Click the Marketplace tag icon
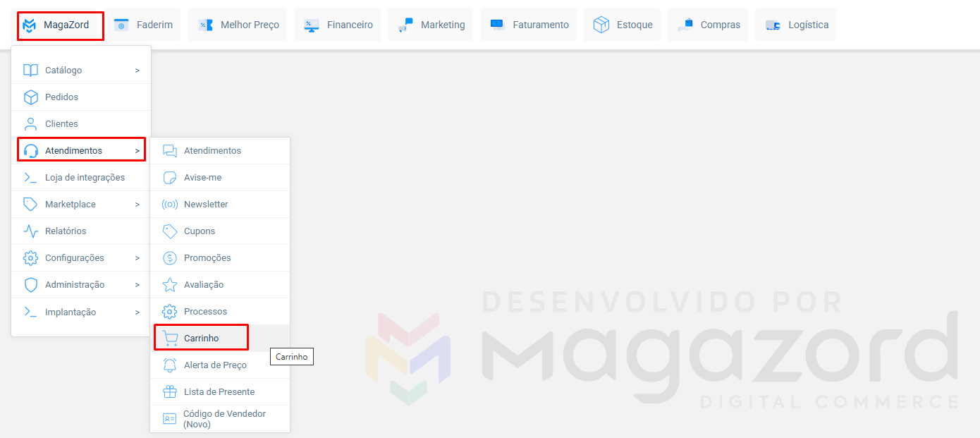Image resolution: width=980 pixels, height=438 pixels. point(30,205)
